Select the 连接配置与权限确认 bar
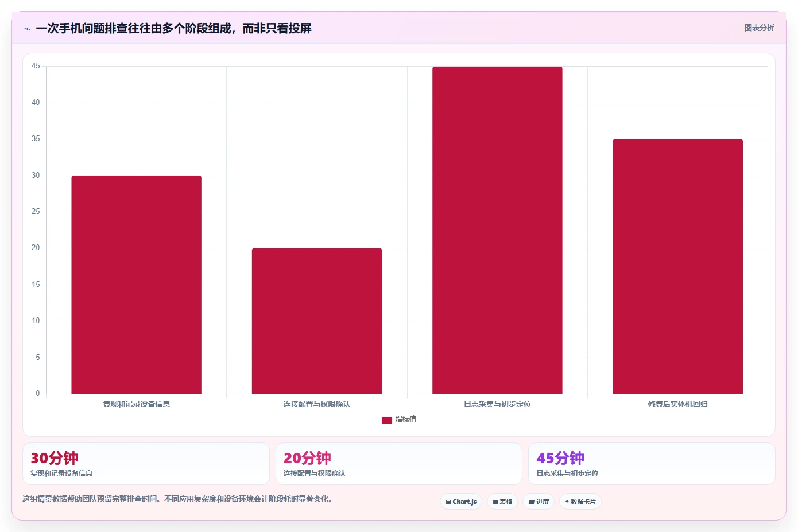 tap(317, 321)
